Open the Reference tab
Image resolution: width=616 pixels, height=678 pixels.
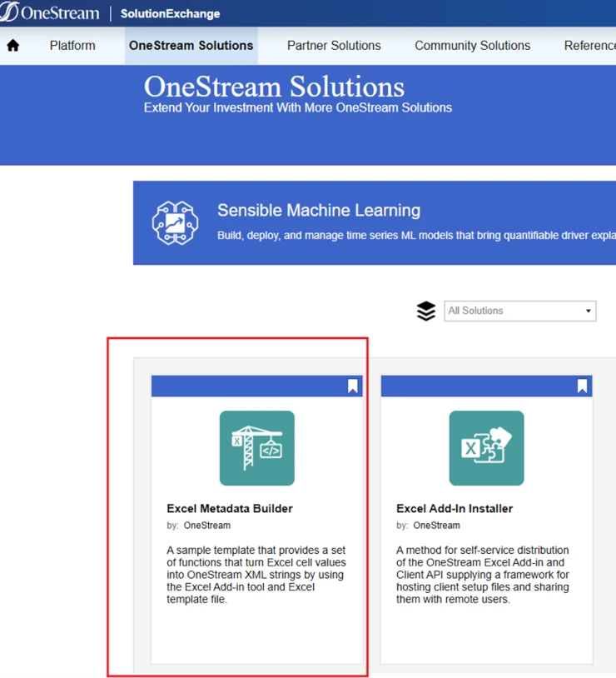pyautogui.click(x=589, y=46)
